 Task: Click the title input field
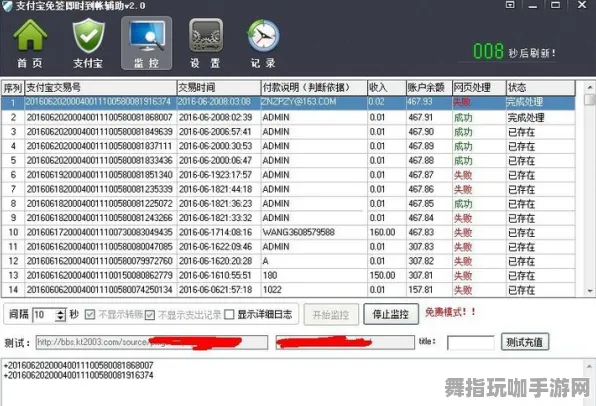pos(471,343)
